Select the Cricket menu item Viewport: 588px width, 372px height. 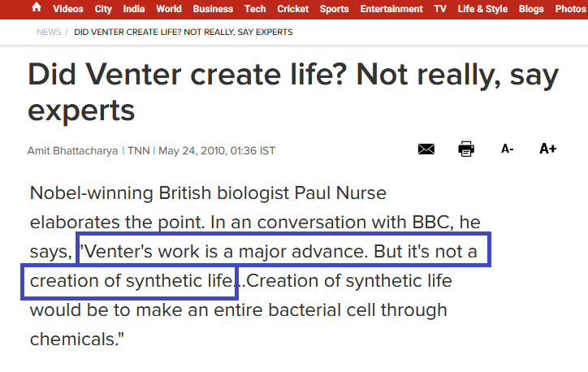[292, 9]
